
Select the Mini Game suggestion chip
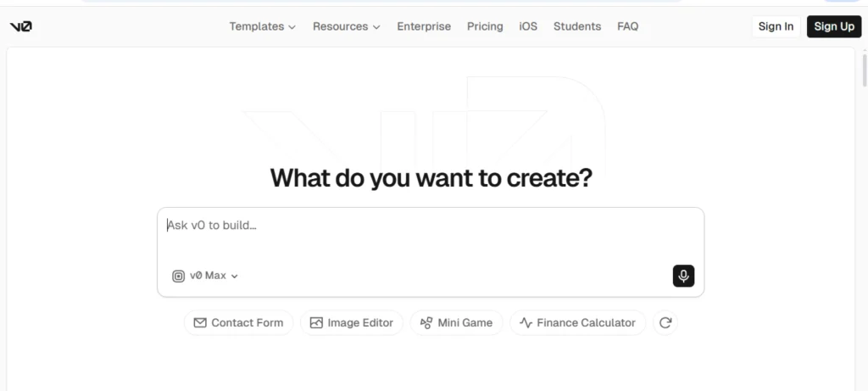tap(456, 322)
